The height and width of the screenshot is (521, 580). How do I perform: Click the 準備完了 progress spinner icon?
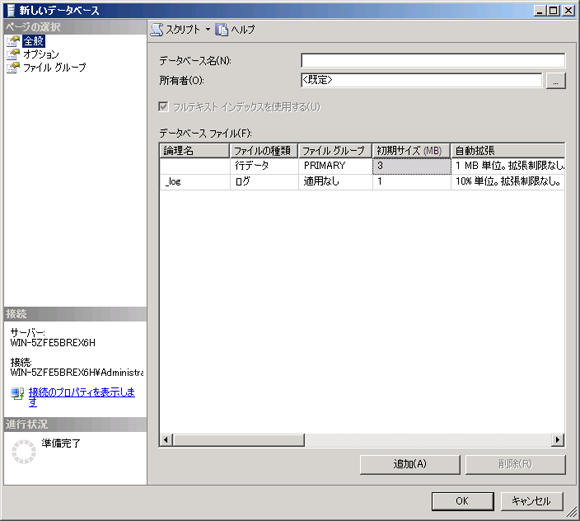24,451
